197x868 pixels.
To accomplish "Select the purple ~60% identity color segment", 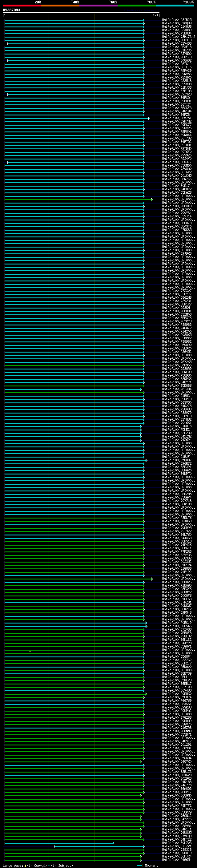I will point(99,6).
